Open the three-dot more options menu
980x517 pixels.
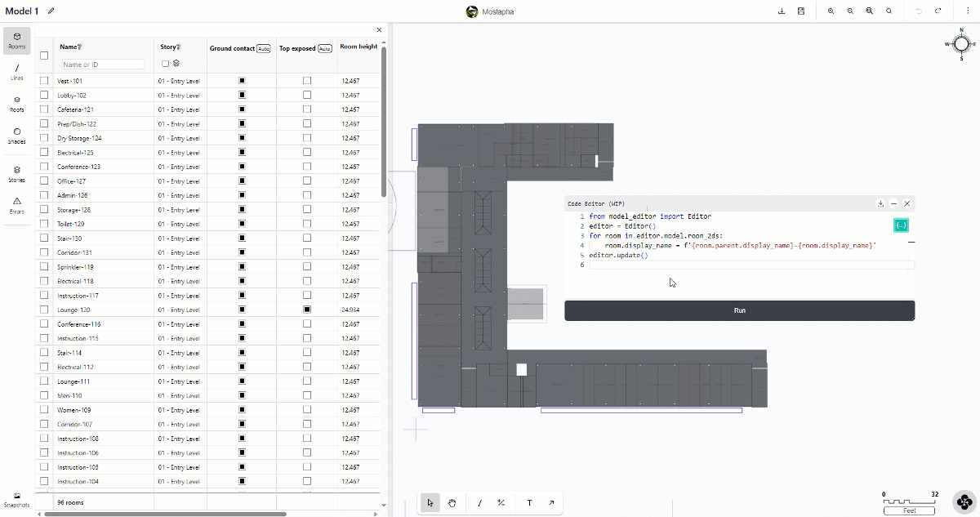pyautogui.click(x=967, y=11)
